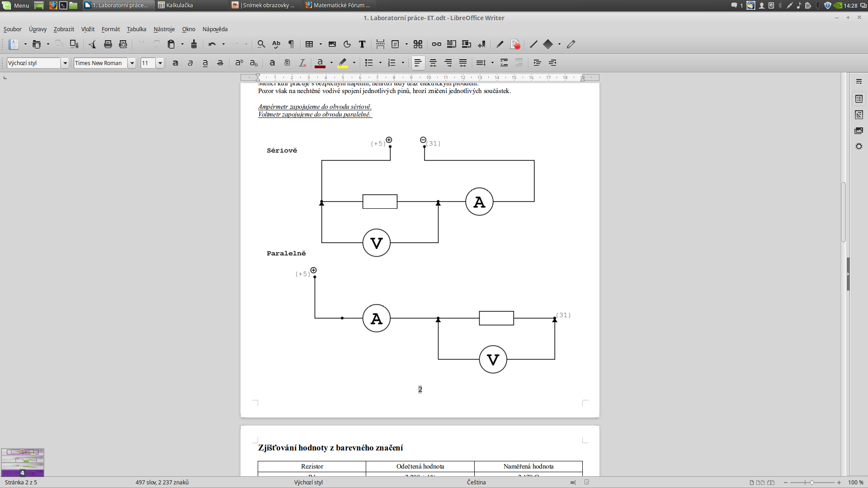868x488 pixels.
Task: Insert a page break
Action: point(380,44)
